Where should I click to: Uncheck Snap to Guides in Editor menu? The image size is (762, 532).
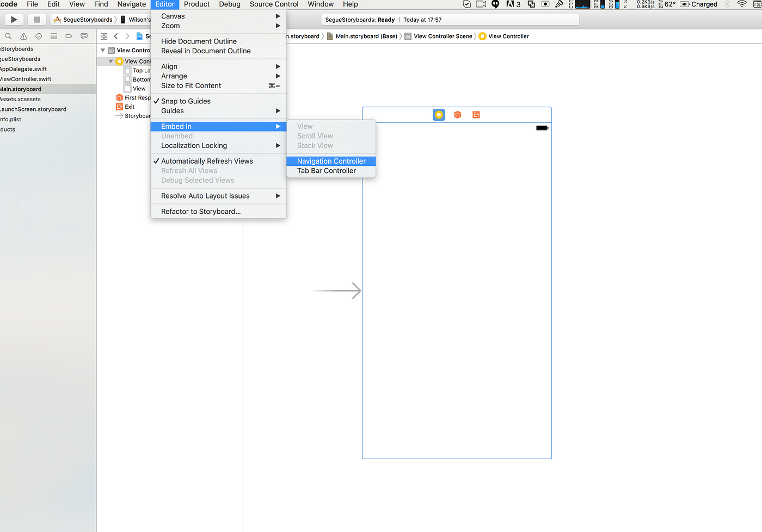click(x=185, y=101)
